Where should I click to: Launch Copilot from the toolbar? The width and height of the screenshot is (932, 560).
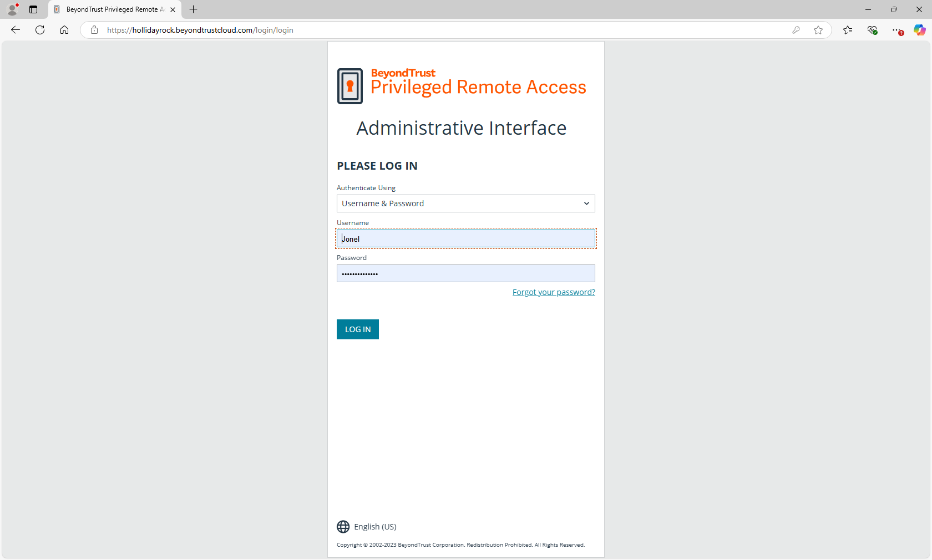[x=920, y=30]
